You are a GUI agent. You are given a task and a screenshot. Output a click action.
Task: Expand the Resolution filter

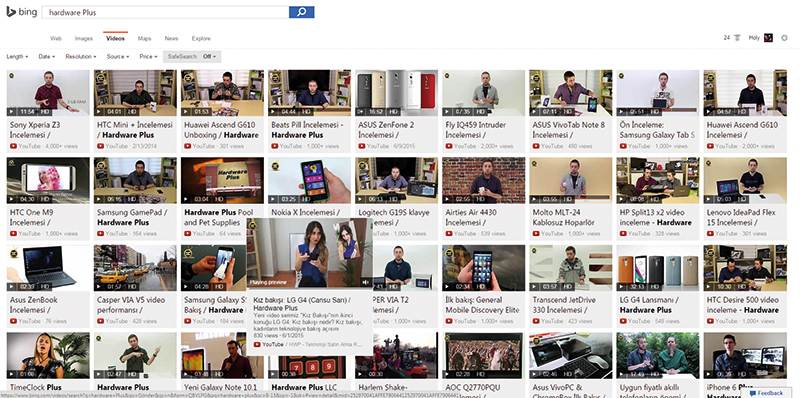[x=81, y=57]
